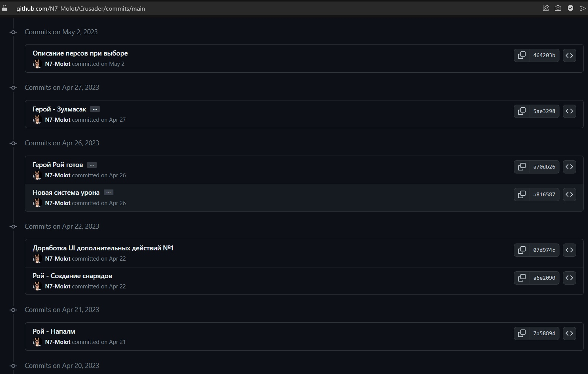This screenshot has width=588, height=374.
Task: Copy full SHA for commit a70db26
Action: click(x=521, y=167)
